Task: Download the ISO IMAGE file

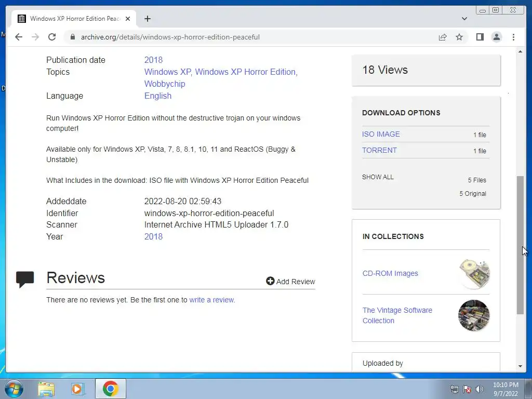Action: coord(381,135)
